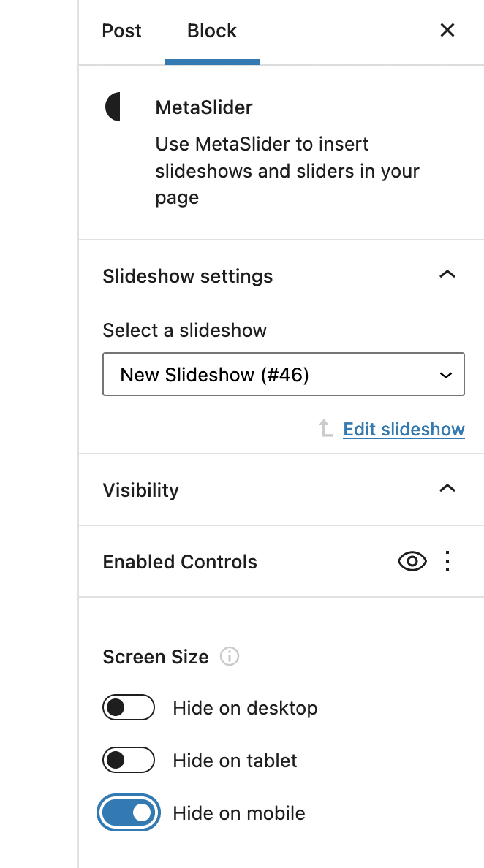Open the Select a slideshow dropdown

coord(284,375)
